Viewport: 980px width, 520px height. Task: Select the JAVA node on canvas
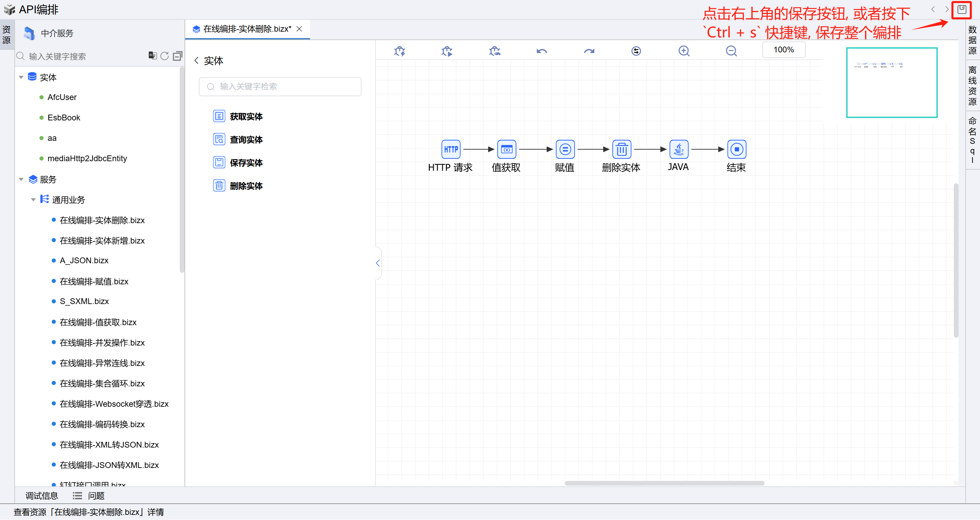[678, 149]
